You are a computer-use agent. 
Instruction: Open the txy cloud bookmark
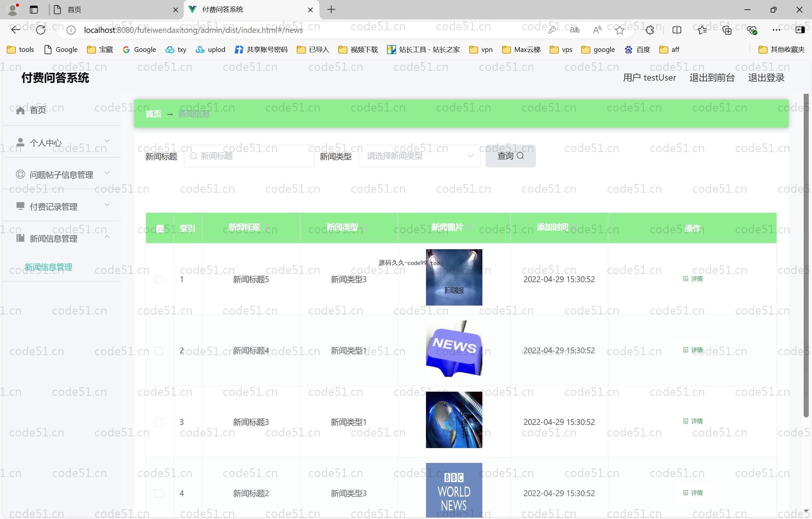(x=176, y=50)
